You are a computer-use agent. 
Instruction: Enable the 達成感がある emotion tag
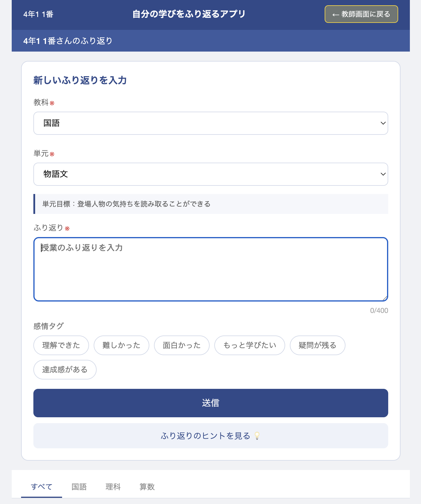point(65,370)
